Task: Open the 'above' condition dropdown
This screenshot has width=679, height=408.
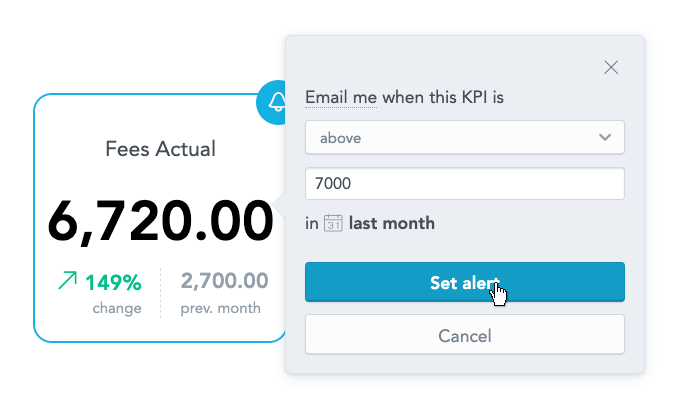Action: 465,137
